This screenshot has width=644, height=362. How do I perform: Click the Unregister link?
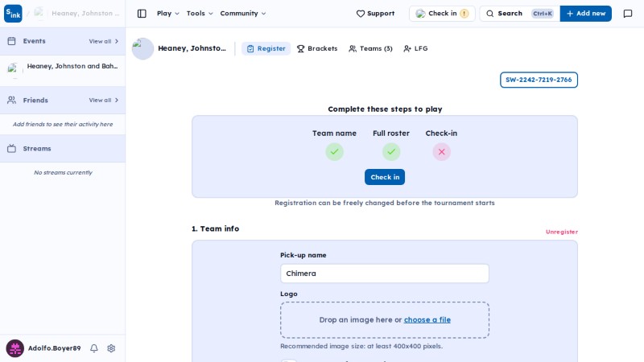click(561, 232)
